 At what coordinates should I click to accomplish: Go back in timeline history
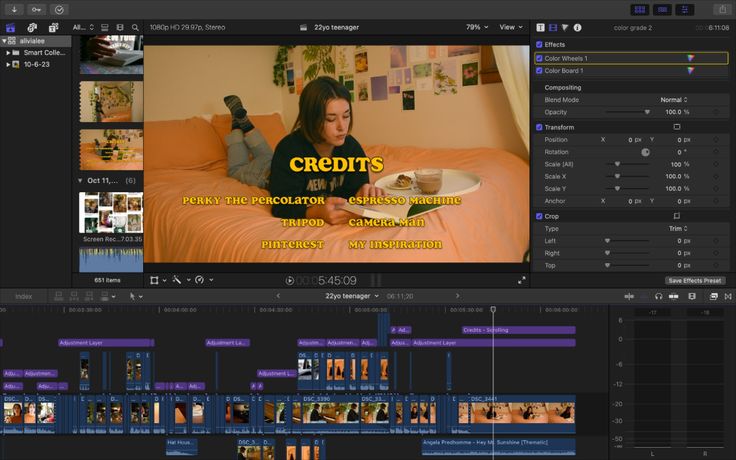[x=278, y=296]
